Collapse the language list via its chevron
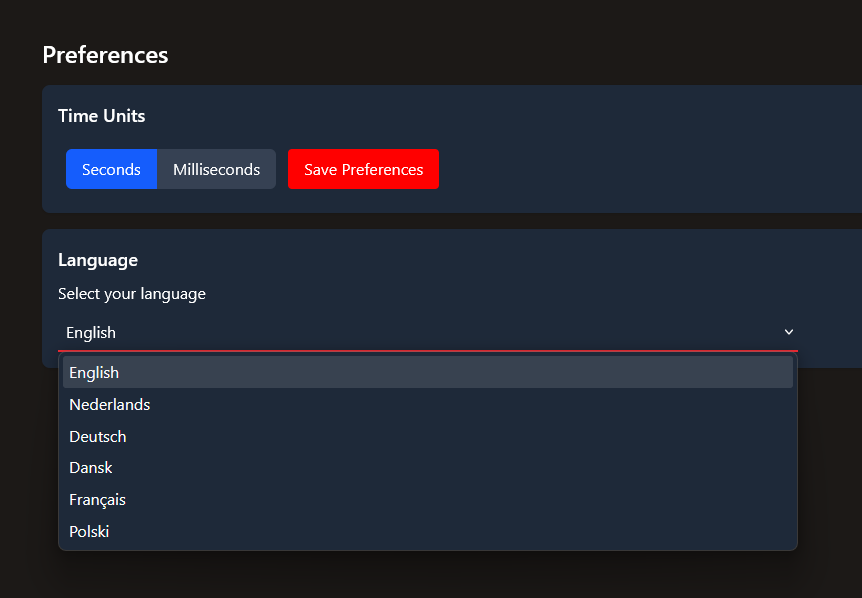 [788, 332]
